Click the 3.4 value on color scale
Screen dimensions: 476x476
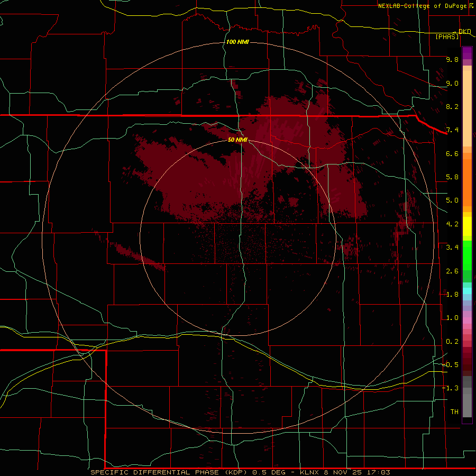pyautogui.click(x=452, y=248)
